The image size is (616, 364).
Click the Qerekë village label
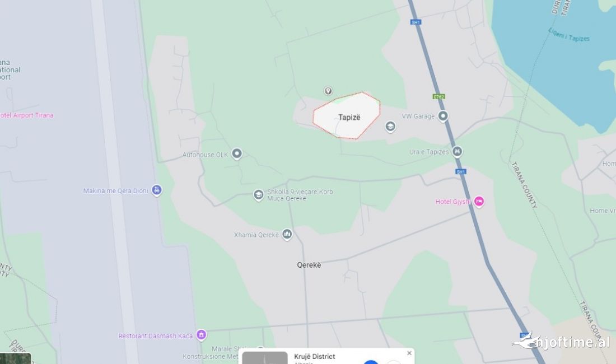pyautogui.click(x=309, y=265)
